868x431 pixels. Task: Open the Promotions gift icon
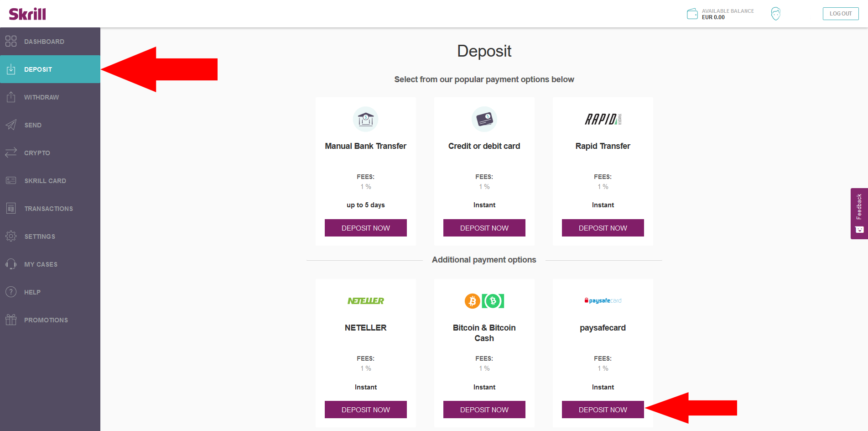tap(11, 320)
